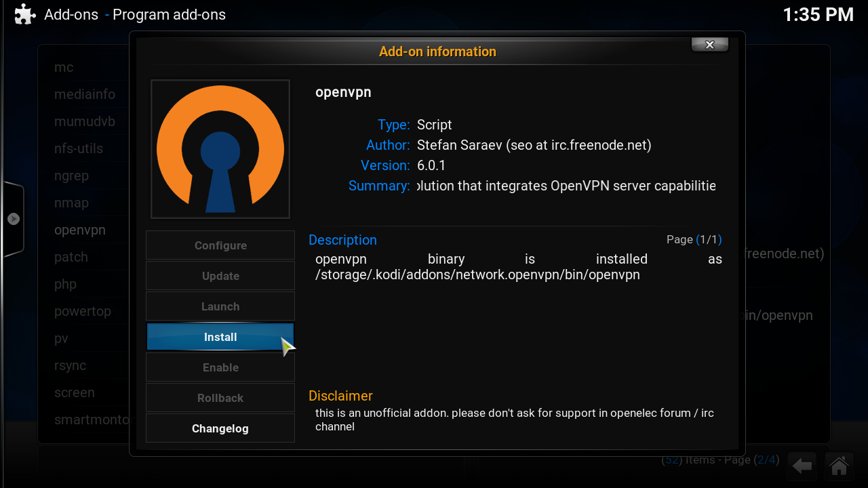Select pv in the add-on list

point(61,338)
